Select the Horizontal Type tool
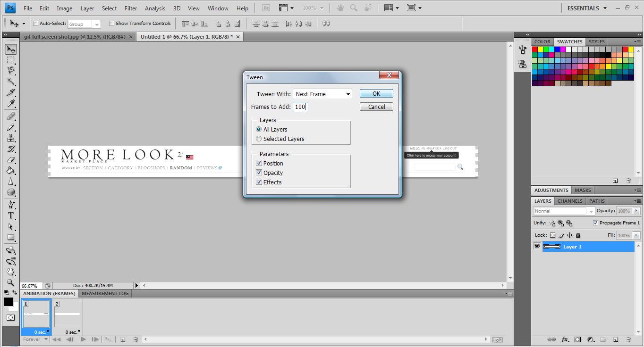 click(x=11, y=215)
